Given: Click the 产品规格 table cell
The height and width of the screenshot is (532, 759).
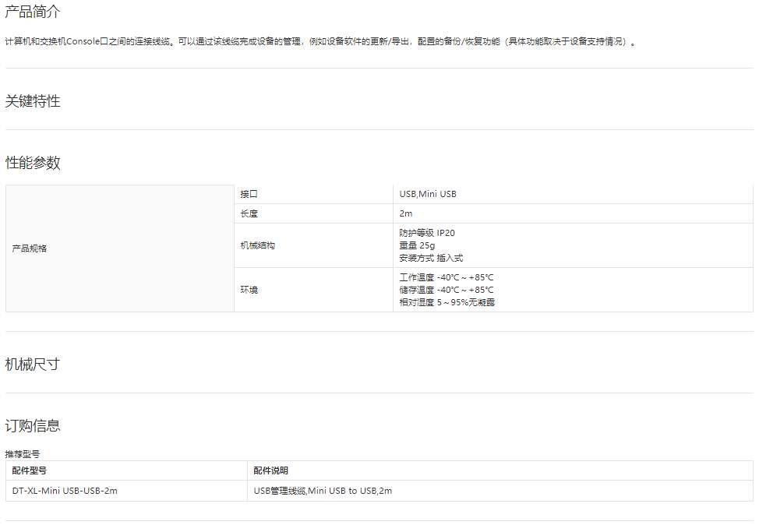Looking at the screenshot, I should 30,248.
